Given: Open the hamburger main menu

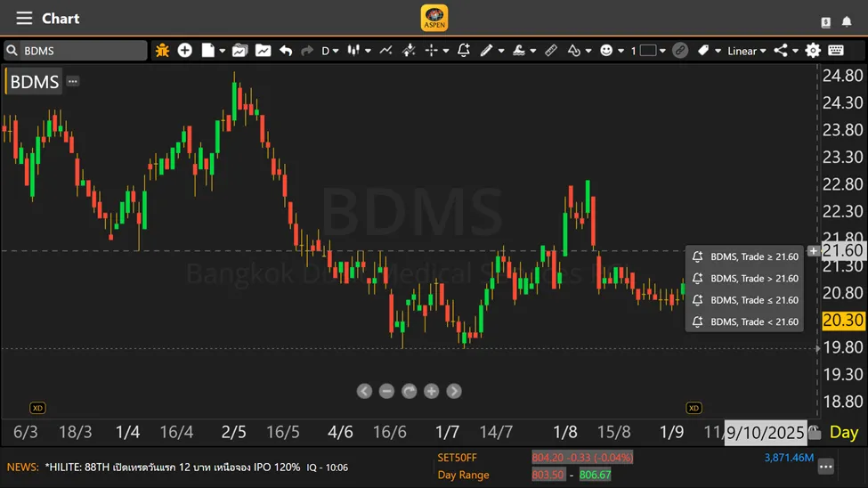Looking at the screenshot, I should [24, 18].
